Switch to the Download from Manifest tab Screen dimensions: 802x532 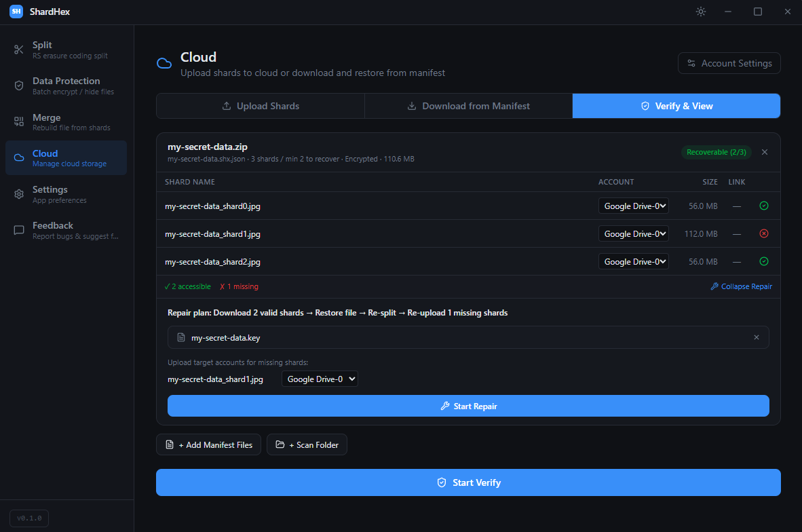pos(468,106)
